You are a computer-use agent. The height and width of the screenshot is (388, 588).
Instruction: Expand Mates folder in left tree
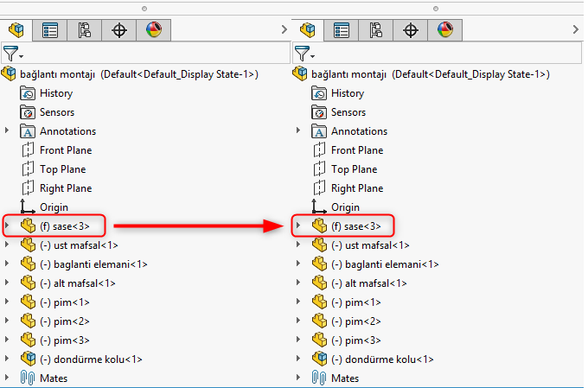coord(7,378)
